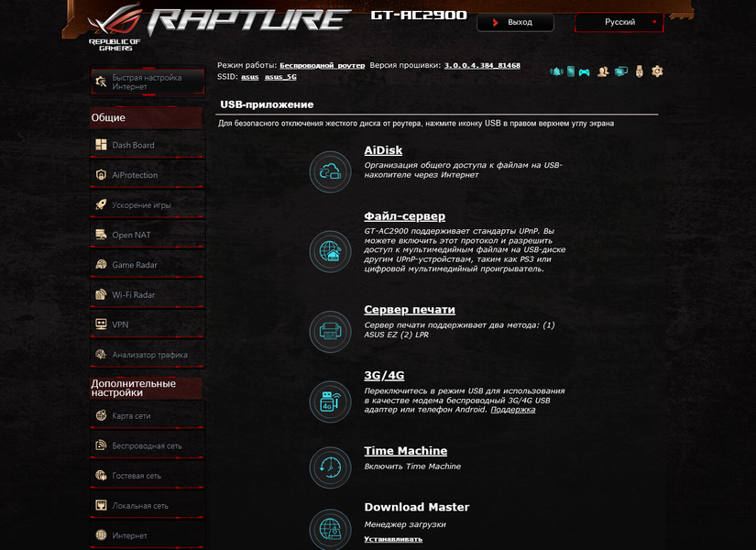Click the Менеджер загрузки description text
This screenshot has height=550, width=756.
point(405,524)
